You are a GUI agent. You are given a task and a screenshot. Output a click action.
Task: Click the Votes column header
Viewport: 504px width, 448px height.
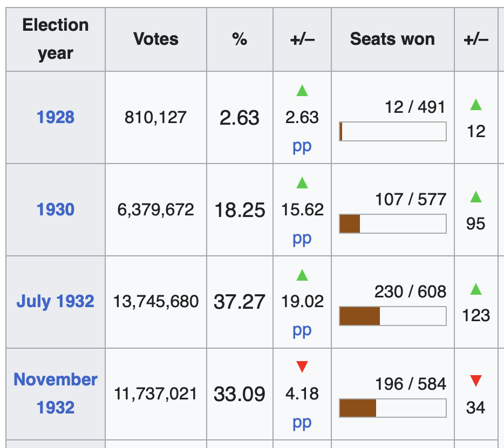156,39
